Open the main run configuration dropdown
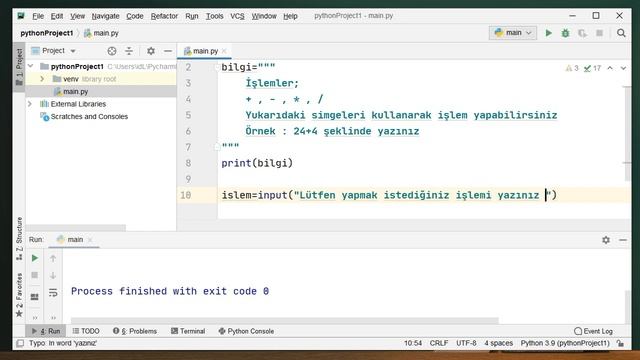Image resolution: width=640 pixels, height=360 pixels. pyautogui.click(x=513, y=33)
